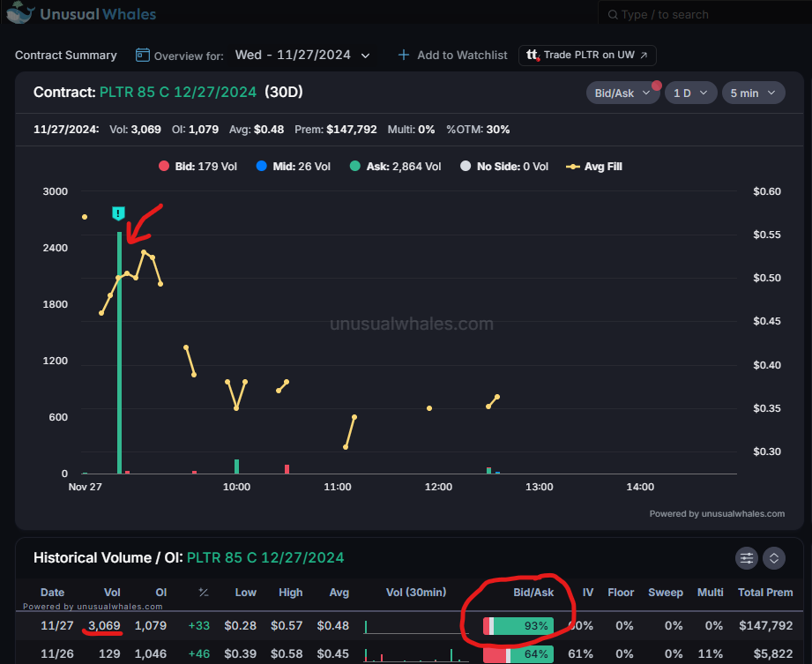Click the 1,046 open interest cell

(151, 653)
